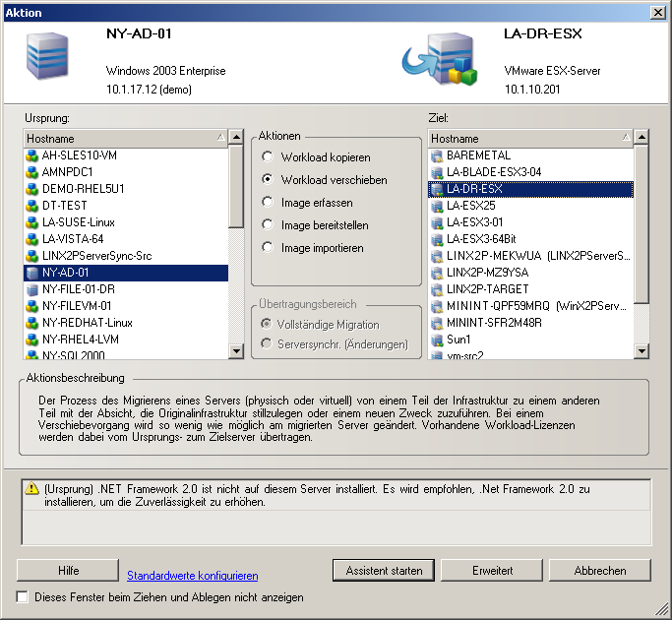Select the .NET Framework 2.0 warning message row

336,495
